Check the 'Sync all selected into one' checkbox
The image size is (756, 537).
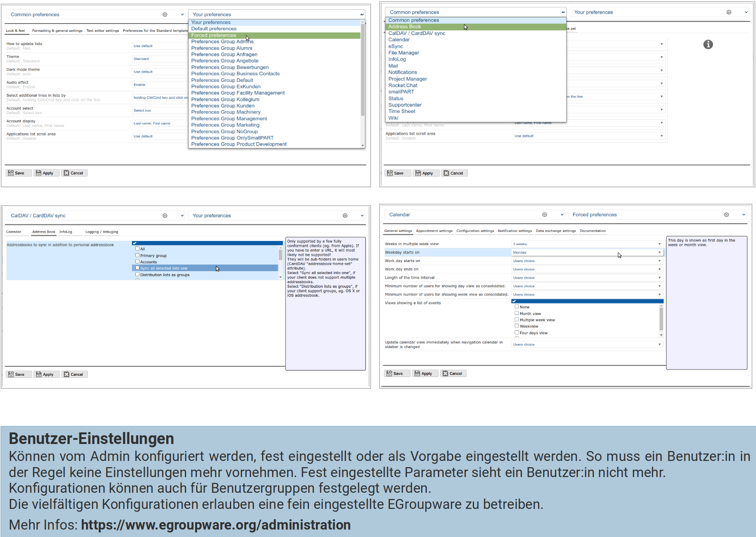137,268
